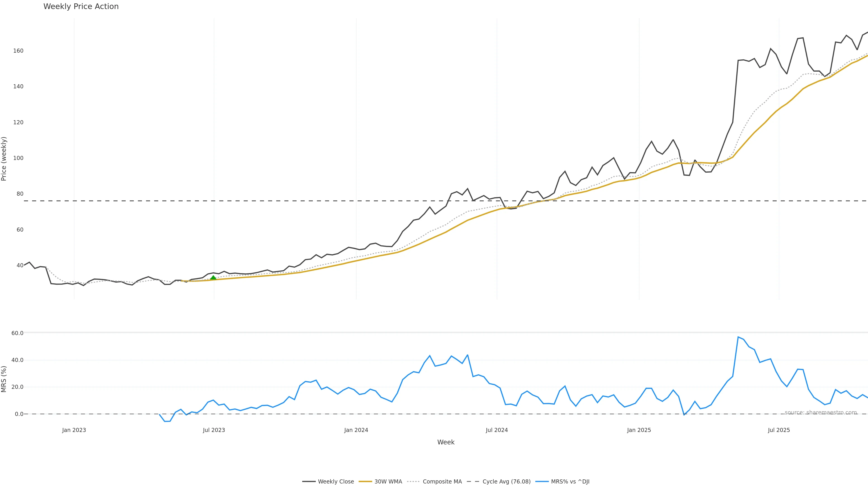The image size is (868, 488).
Task: Click the green triangle marker on the price chart
Action: pyautogui.click(x=213, y=277)
